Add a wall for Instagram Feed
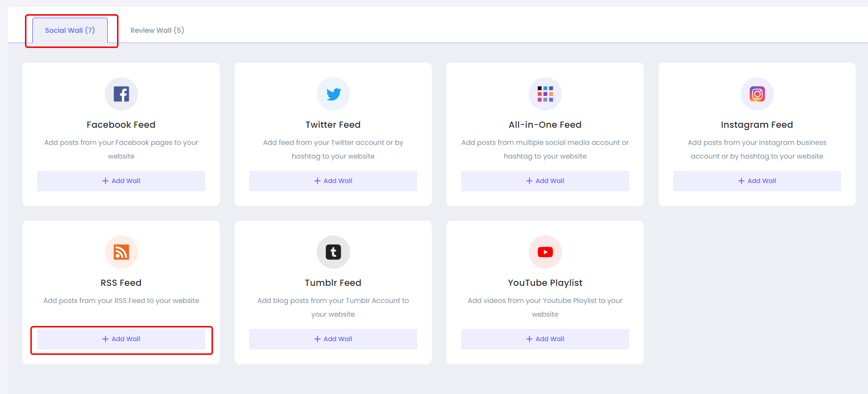 757,181
